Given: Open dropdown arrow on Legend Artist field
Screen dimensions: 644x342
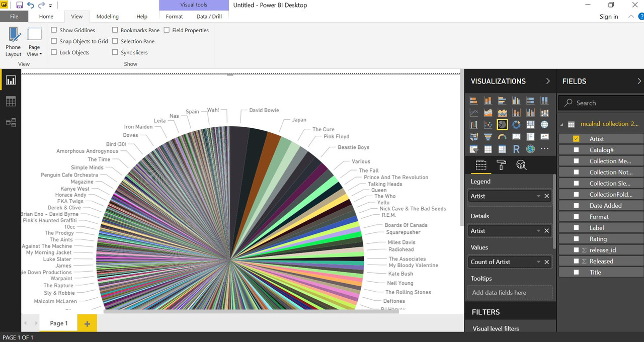Looking at the screenshot, I should [x=538, y=196].
